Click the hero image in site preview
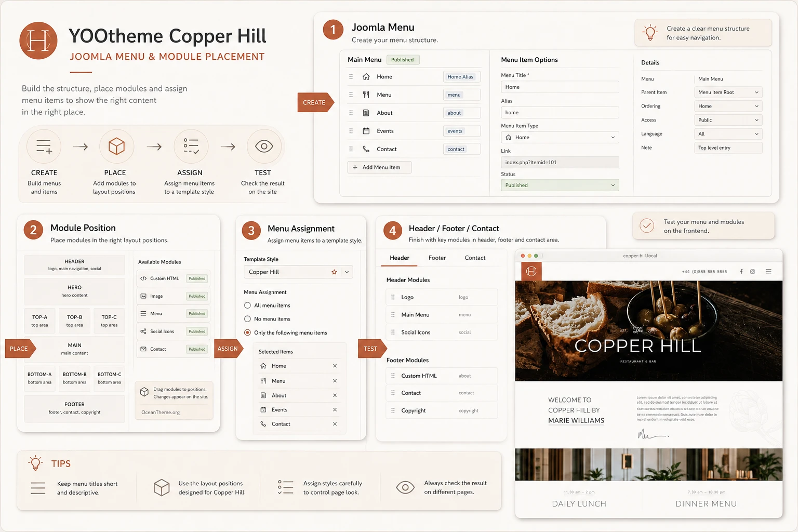The width and height of the screenshot is (798, 532). pyautogui.click(x=649, y=331)
